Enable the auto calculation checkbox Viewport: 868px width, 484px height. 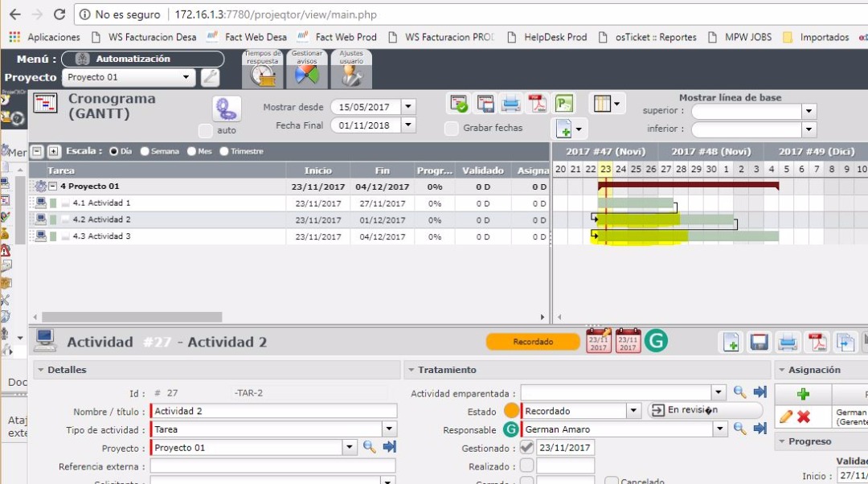206,130
